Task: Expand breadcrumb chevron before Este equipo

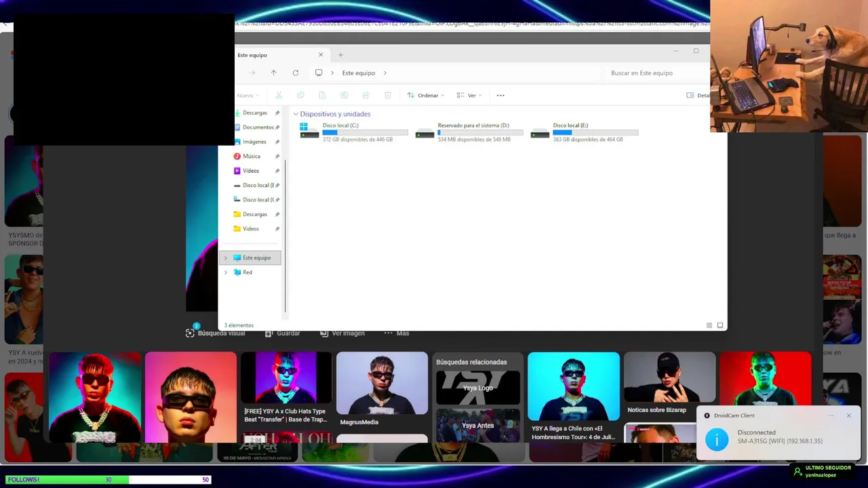Action: [332, 73]
